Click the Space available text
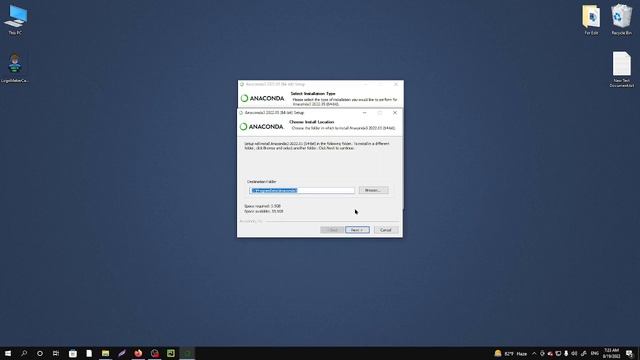Viewport: 640px width, 360px height. point(264,211)
